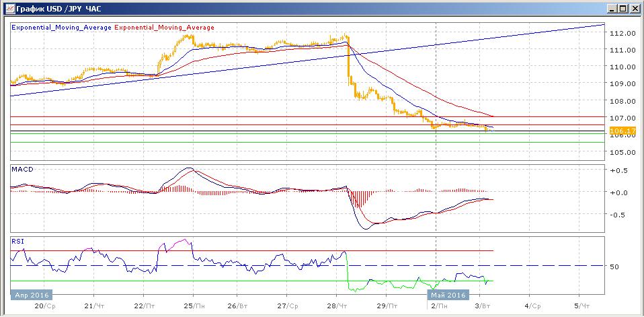Minimize the USD/JPY chart window
Viewport: 644px width, 317px height.
[x=610, y=8]
